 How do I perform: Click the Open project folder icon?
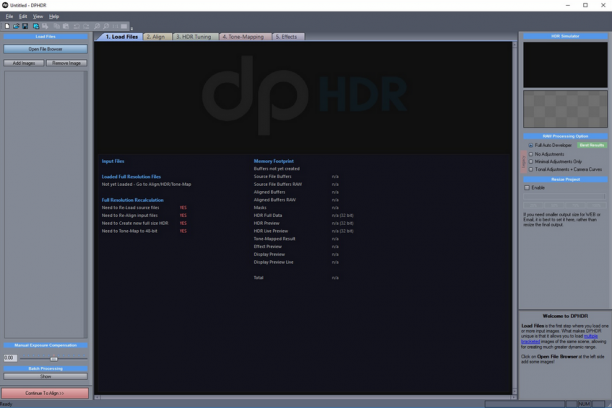click(x=16, y=26)
